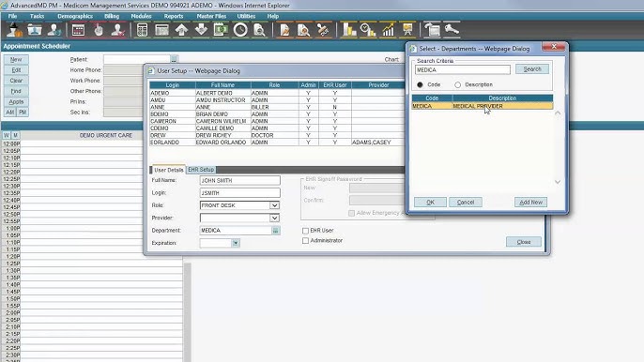Select the MEDICAL PROVIDER department row
This screenshot has height=362, width=644.
pyautogui.click(x=483, y=106)
